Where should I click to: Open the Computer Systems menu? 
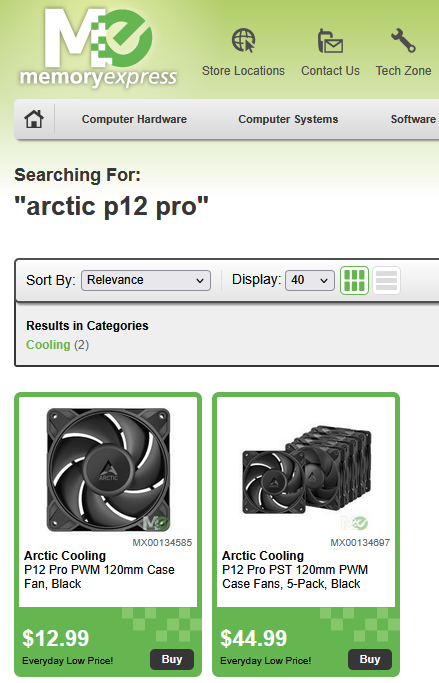(x=288, y=119)
